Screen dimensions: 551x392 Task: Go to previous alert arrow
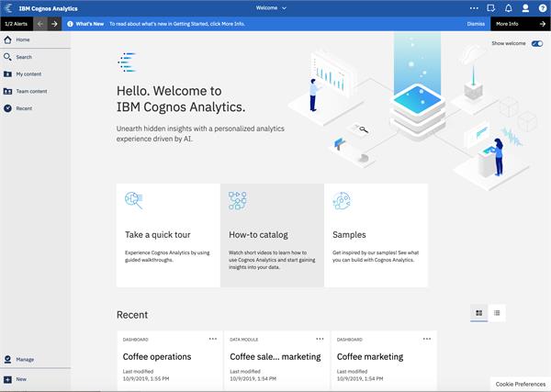click(40, 24)
